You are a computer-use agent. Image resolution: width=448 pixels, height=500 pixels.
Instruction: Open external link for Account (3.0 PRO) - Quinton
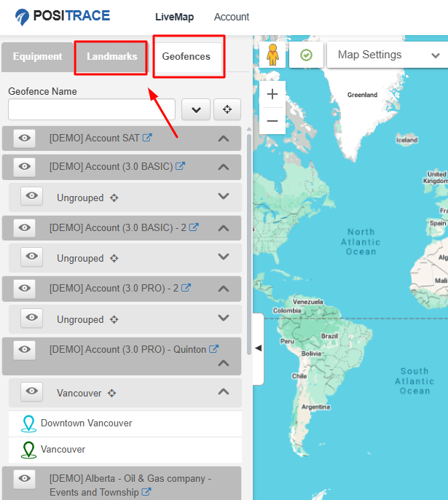pos(214,349)
